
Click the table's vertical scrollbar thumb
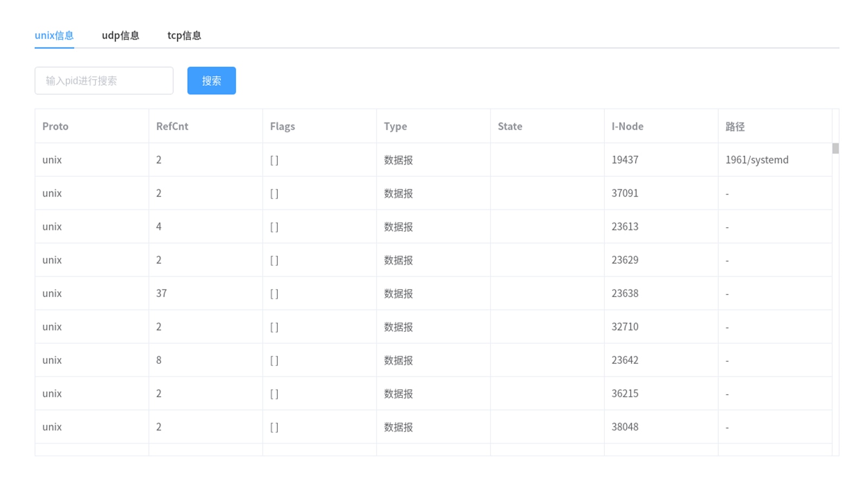(835, 148)
